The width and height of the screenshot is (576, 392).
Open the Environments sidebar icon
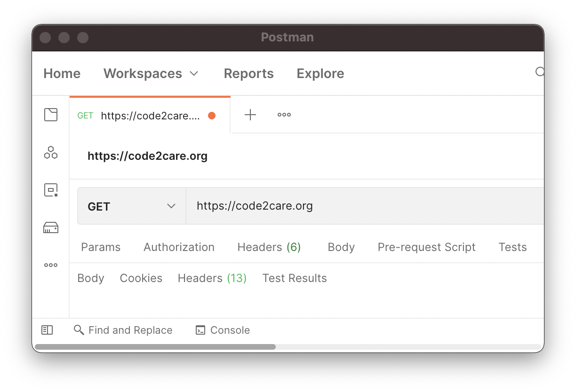(51, 190)
